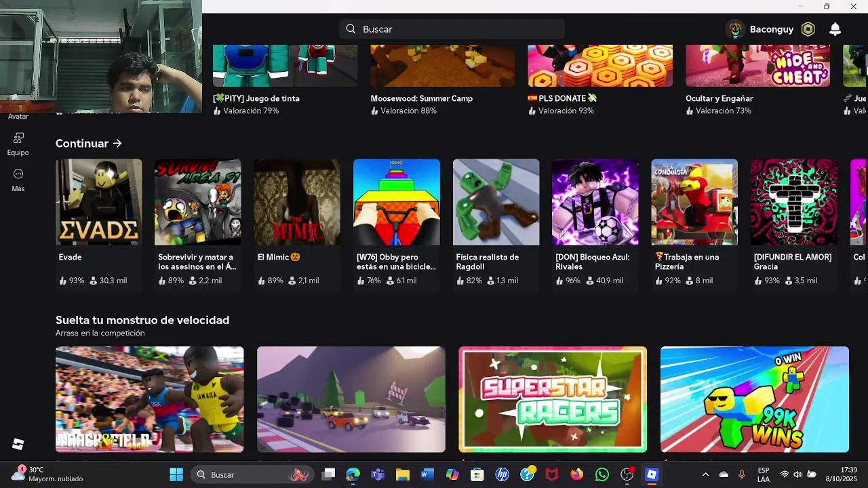Open the notifications bell icon
The width and height of the screenshot is (868, 488).
pyautogui.click(x=835, y=29)
